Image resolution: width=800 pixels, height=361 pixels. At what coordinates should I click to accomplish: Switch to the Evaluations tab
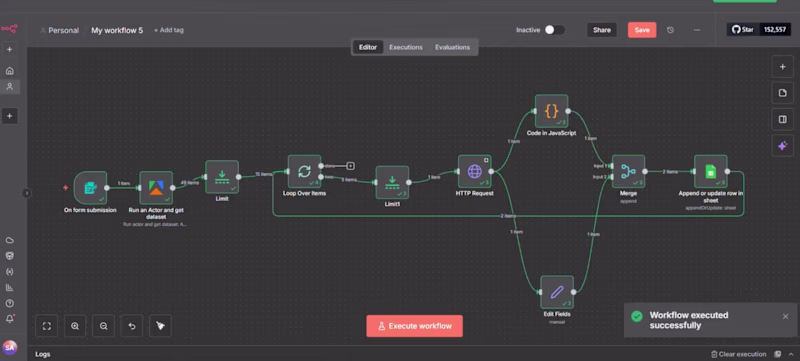click(453, 47)
